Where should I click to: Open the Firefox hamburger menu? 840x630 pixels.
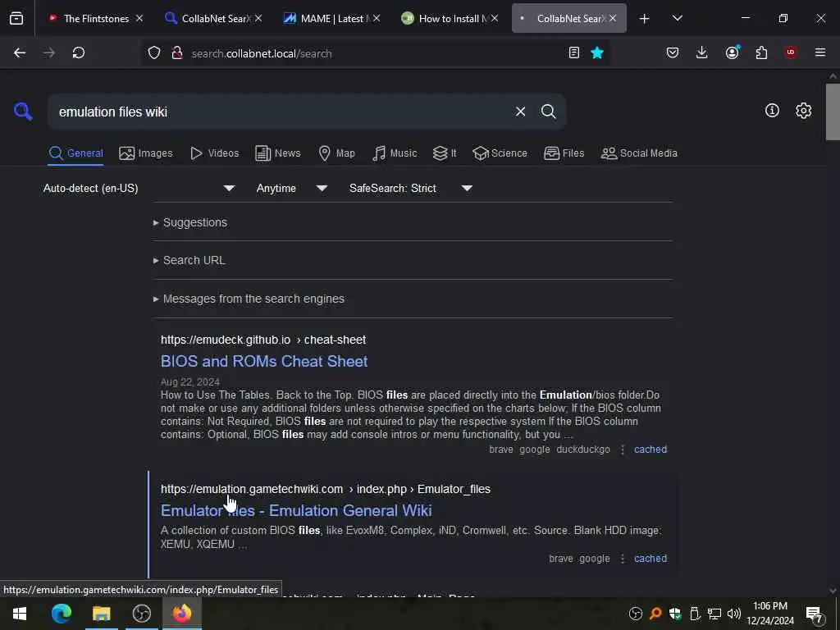[x=820, y=52]
